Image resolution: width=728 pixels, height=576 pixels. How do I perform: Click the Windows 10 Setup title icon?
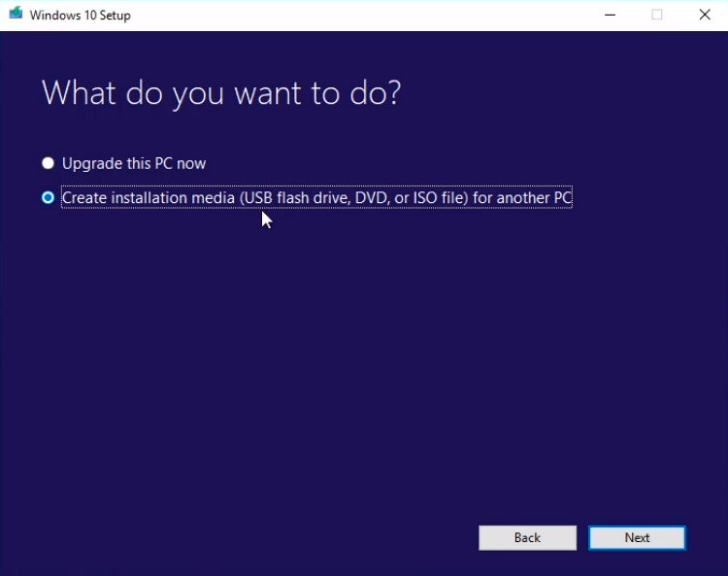click(16, 13)
